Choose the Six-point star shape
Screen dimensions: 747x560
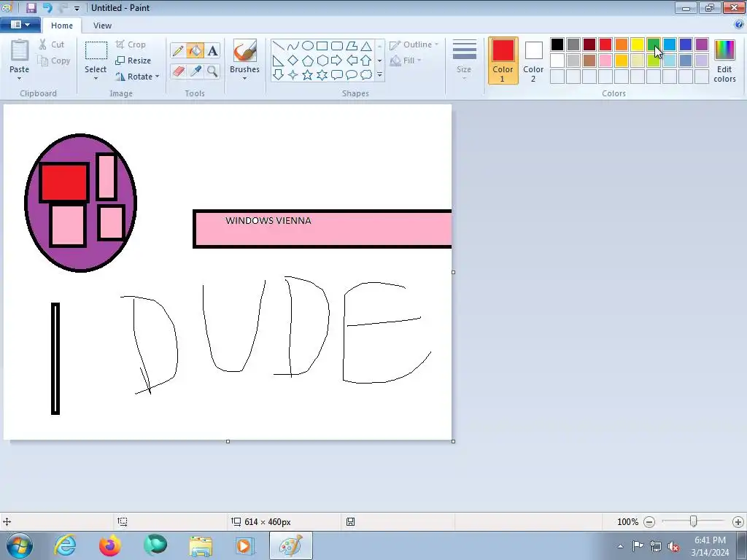coord(322,75)
